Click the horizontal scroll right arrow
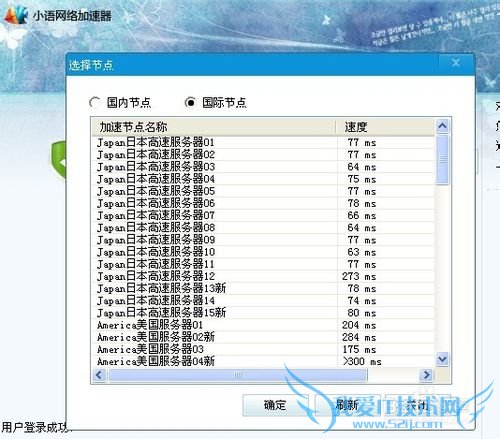The height and width of the screenshot is (439, 500). pos(426,375)
